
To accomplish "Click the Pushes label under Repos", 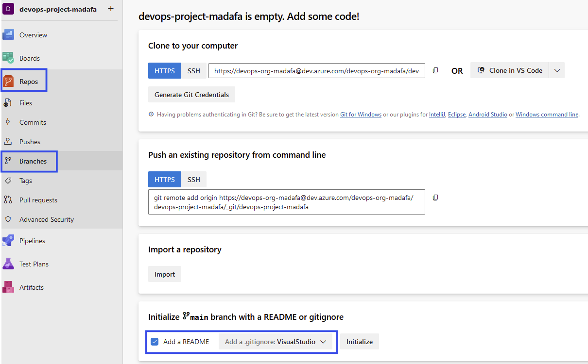I will pyautogui.click(x=30, y=142).
